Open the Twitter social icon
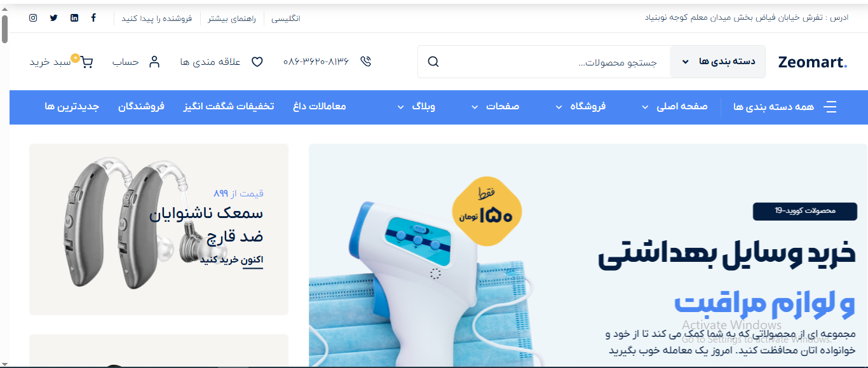The image size is (868, 368). [x=53, y=18]
